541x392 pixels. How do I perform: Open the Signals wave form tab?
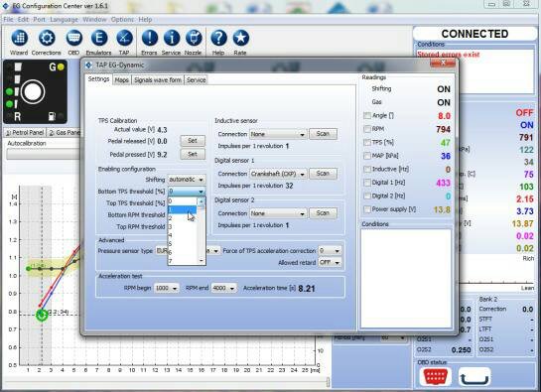(158, 80)
